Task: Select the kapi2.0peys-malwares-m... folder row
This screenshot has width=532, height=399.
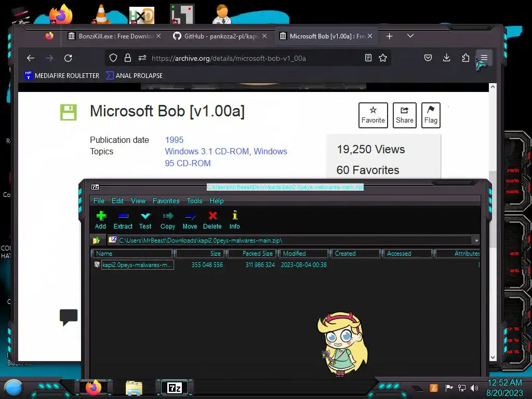Action: point(137,264)
